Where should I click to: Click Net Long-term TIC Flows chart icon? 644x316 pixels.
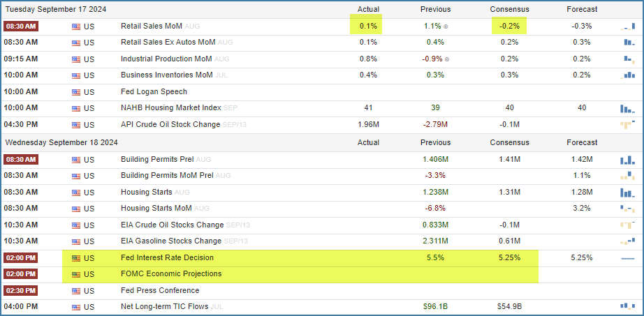(x=627, y=306)
